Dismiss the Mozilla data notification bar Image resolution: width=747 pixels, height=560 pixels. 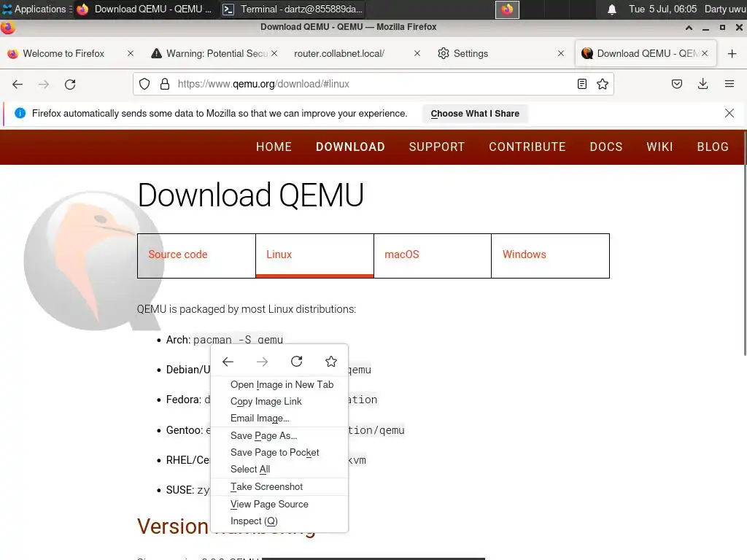[x=729, y=113]
